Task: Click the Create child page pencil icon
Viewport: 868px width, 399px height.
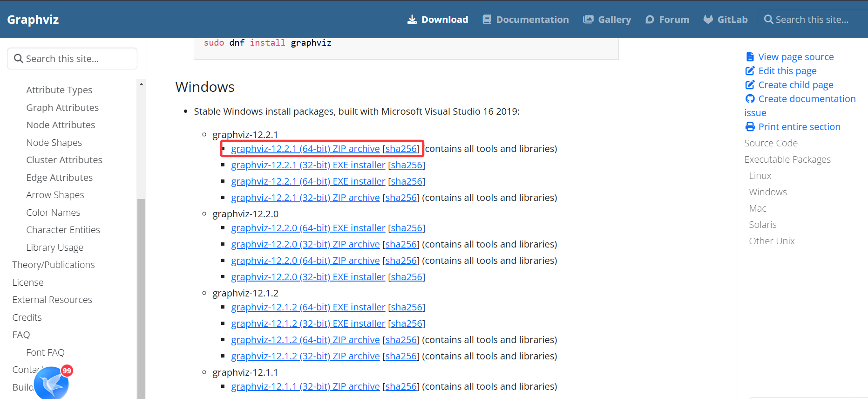Action: pyautogui.click(x=750, y=85)
